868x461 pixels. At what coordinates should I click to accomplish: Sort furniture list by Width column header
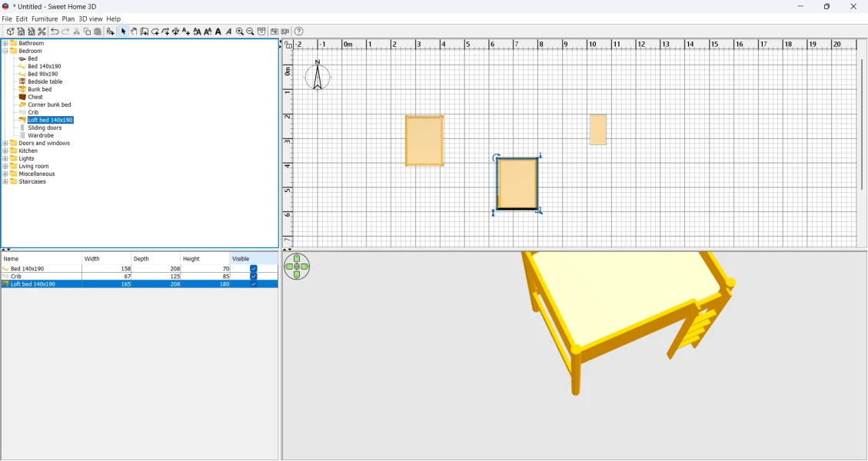106,259
